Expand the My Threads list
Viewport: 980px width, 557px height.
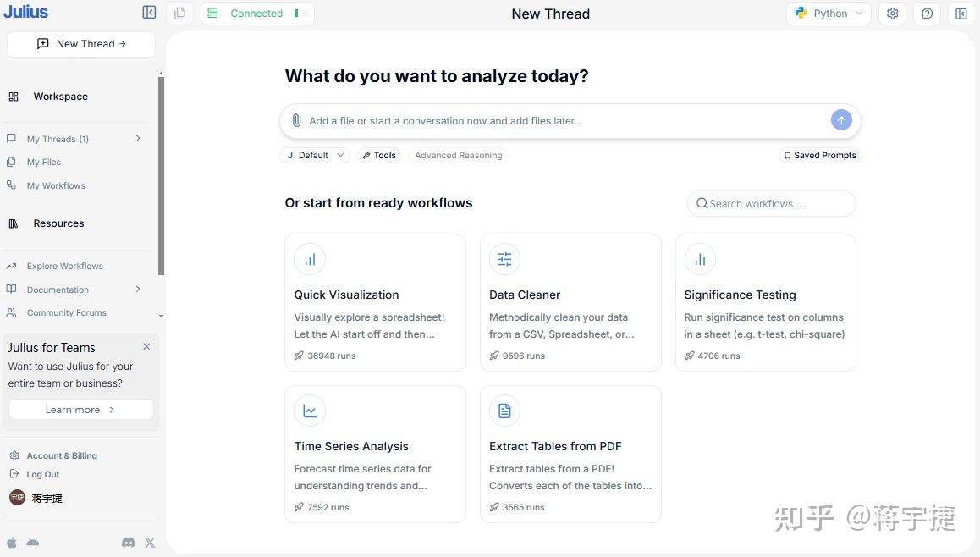[x=138, y=139]
